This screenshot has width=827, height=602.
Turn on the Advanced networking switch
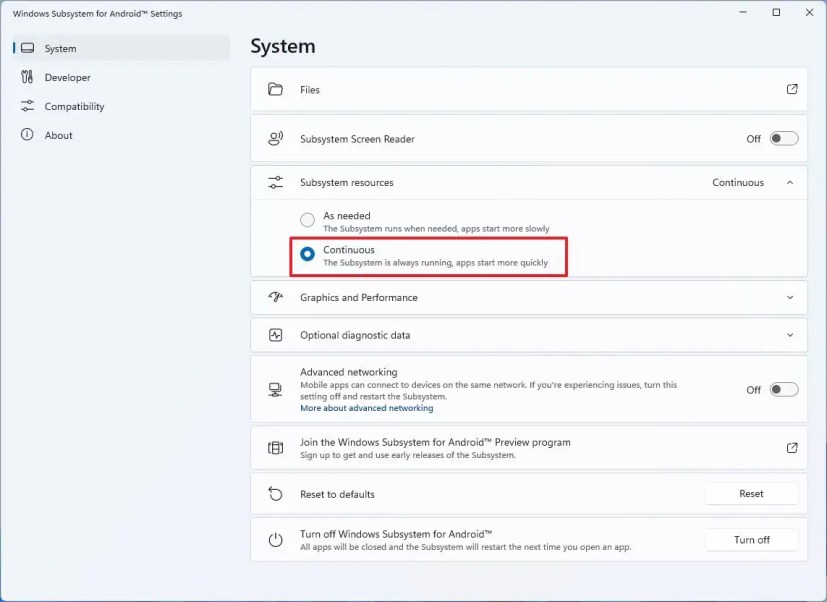[784, 389]
